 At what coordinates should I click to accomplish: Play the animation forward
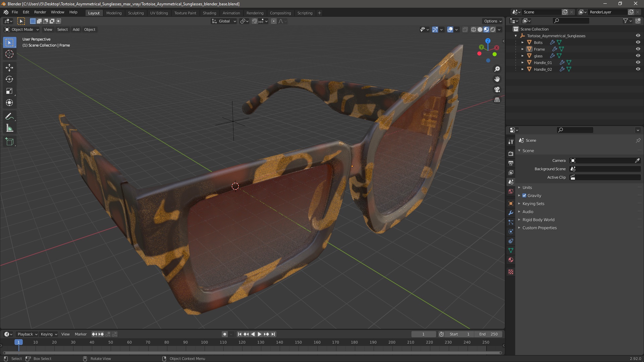click(x=260, y=334)
